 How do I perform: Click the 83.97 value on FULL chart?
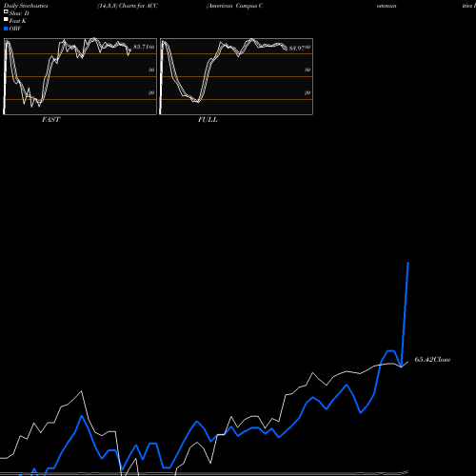(297, 49)
